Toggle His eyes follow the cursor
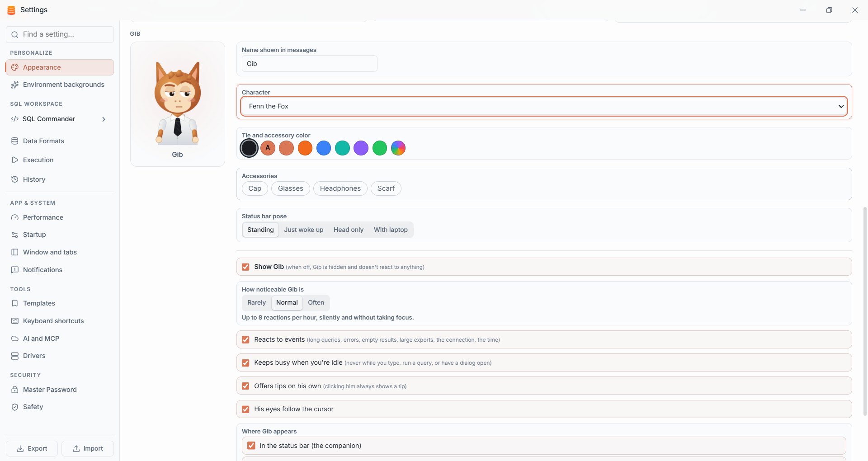The image size is (868, 461). [x=245, y=409]
